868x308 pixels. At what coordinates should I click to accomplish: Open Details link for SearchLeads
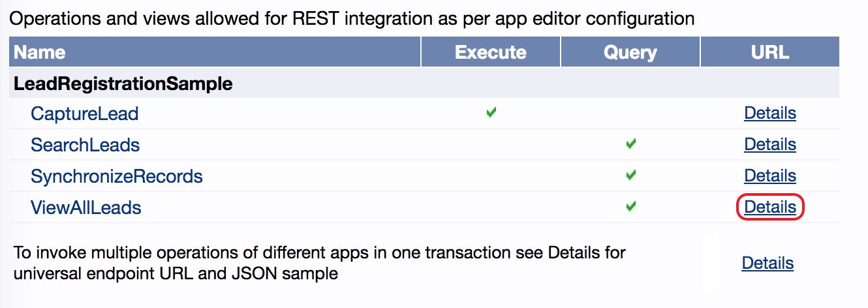click(769, 144)
